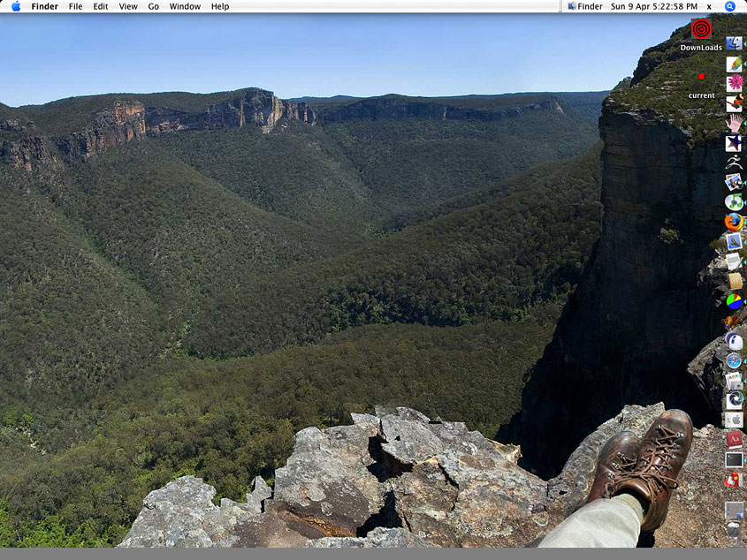The height and width of the screenshot is (560, 747).
Task: Open the File menu
Action: coord(75,6)
